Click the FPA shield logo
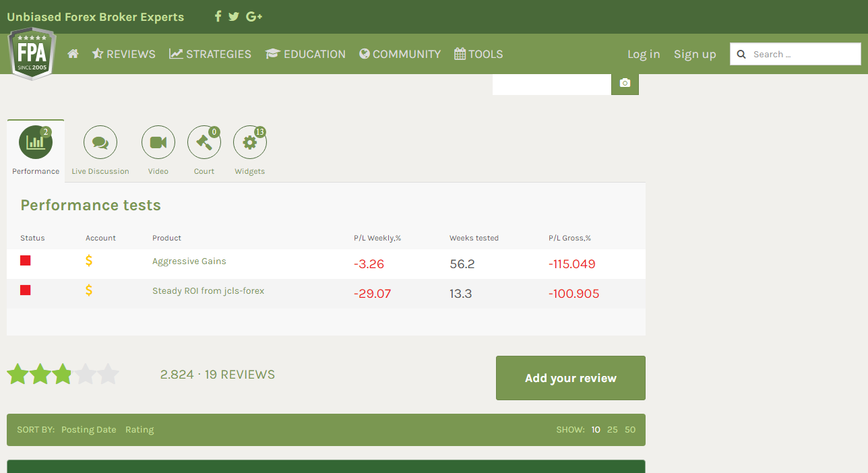The width and height of the screenshot is (868, 473). point(32,53)
